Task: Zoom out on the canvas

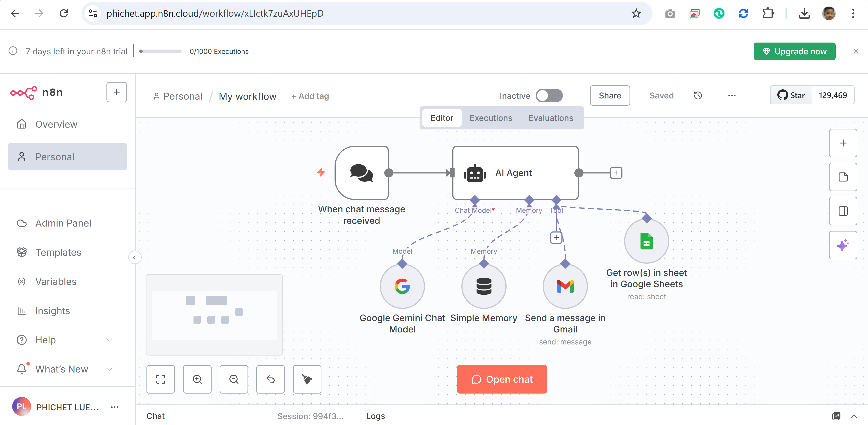Action: tap(234, 379)
